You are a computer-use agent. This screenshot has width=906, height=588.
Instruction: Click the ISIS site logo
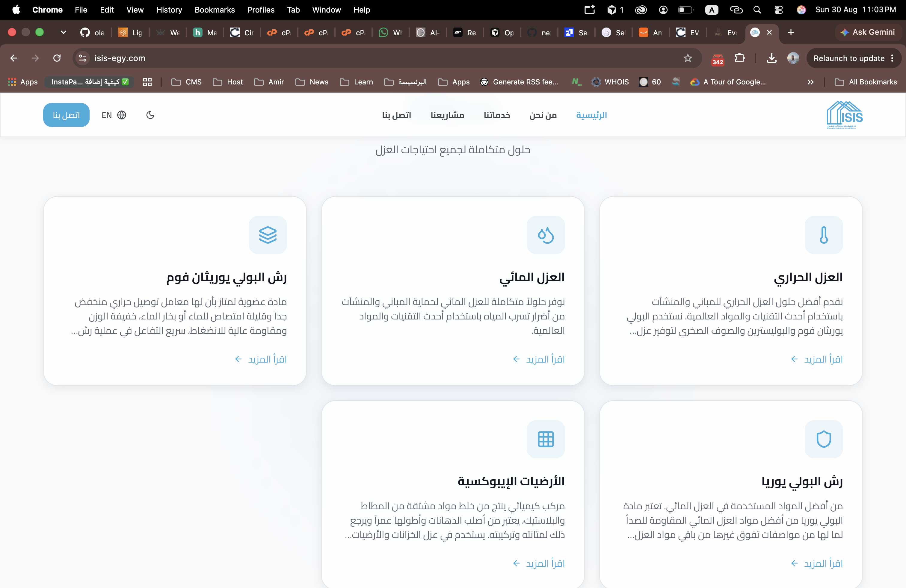(844, 115)
